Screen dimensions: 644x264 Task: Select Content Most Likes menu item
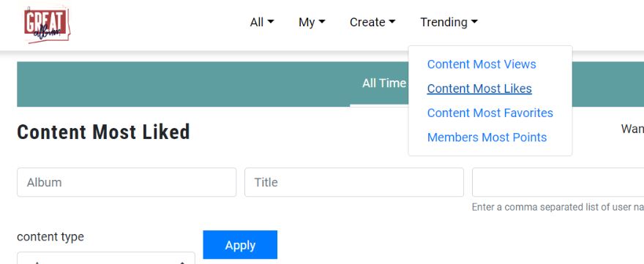coord(479,88)
